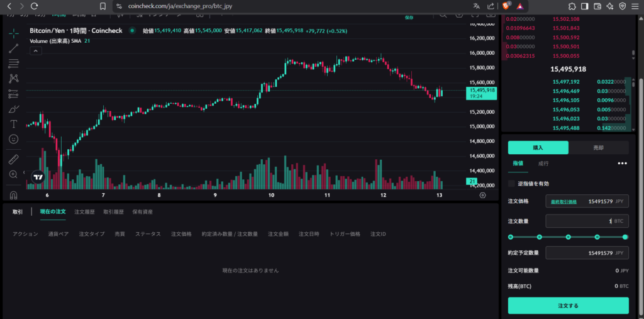
Task: Select the 指値 limit order tab
Action: (518, 163)
